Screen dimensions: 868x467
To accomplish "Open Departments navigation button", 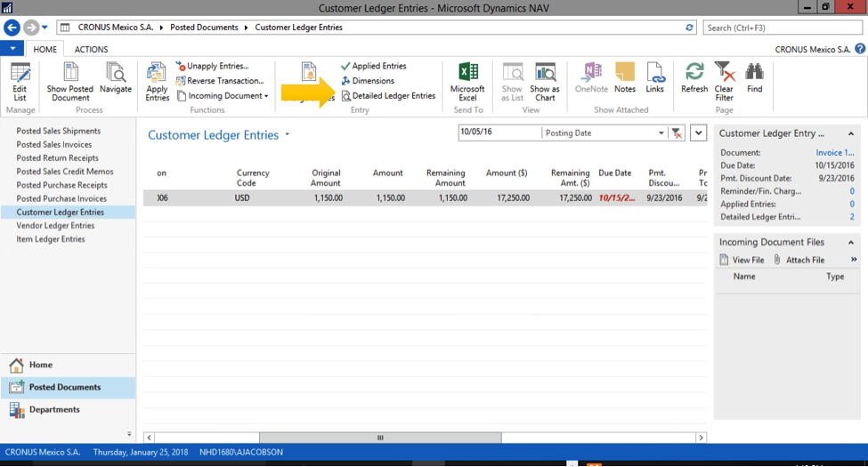I will 68,410.
